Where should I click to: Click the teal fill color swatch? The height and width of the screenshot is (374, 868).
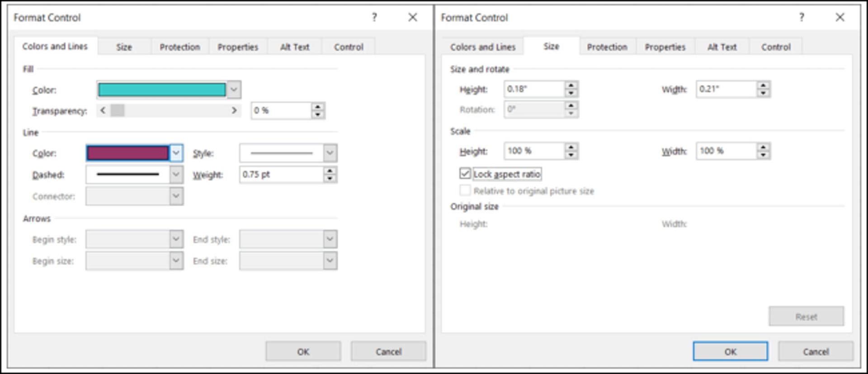pyautogui.click(x=162, y=90)
